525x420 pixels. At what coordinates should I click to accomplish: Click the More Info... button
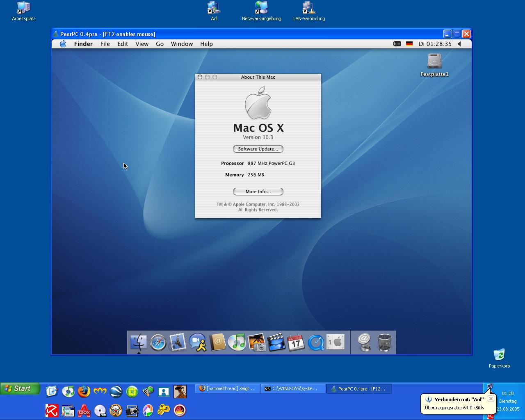coord(258,192)
